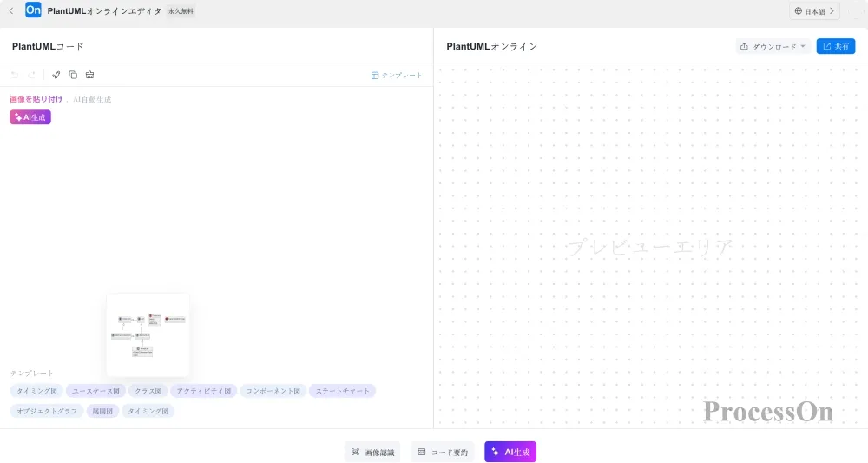This screenshot has width=868, height=463.
Task: Click the diagram preview thumbnail popup
Action: coord(148,335)
